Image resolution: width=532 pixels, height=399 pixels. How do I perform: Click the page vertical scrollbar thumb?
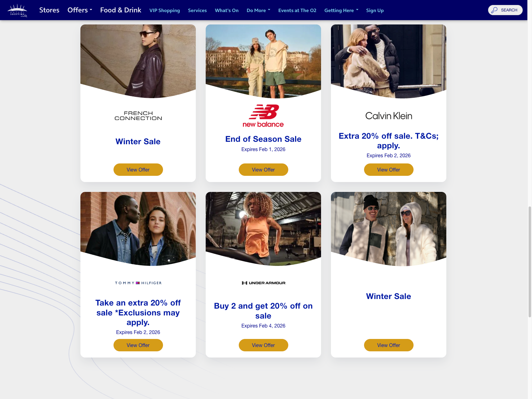[x=530, y=262]
